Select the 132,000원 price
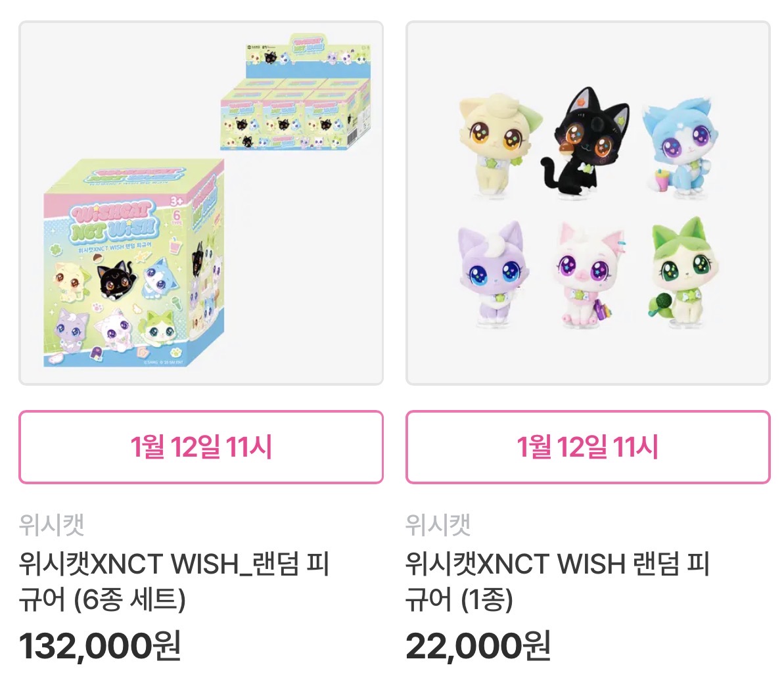This screenshot has width=784, height=684. tap(100, 646)
